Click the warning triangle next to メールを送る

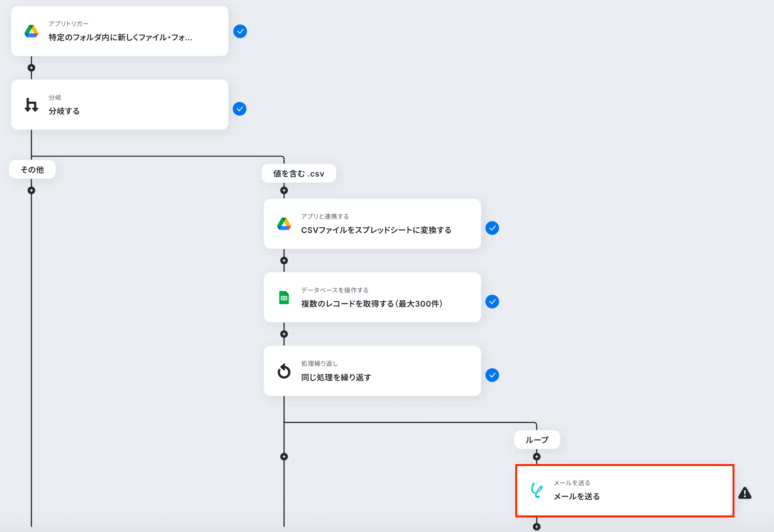pyautogui.click(x=745, y=493)
